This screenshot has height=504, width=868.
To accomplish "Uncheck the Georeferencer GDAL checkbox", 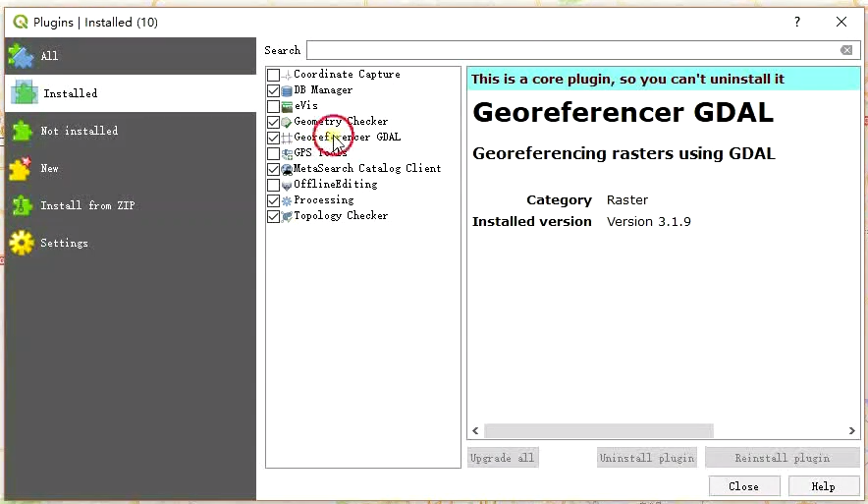I will [274, 138].
